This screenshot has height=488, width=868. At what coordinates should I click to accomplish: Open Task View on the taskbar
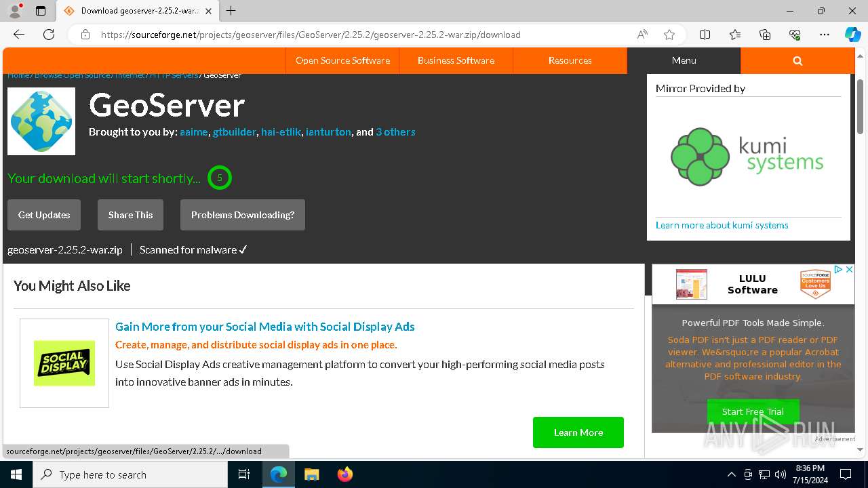pyautogui.click(x=244, y=474)
